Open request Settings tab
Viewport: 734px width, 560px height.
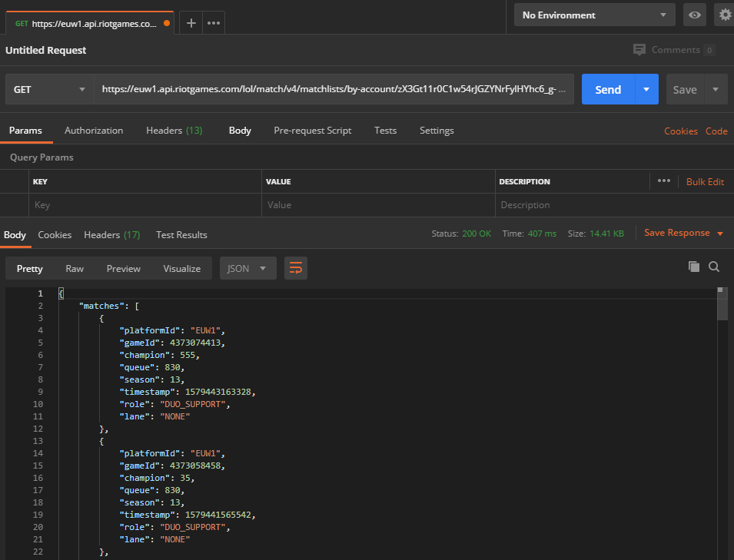coord(437,131)
